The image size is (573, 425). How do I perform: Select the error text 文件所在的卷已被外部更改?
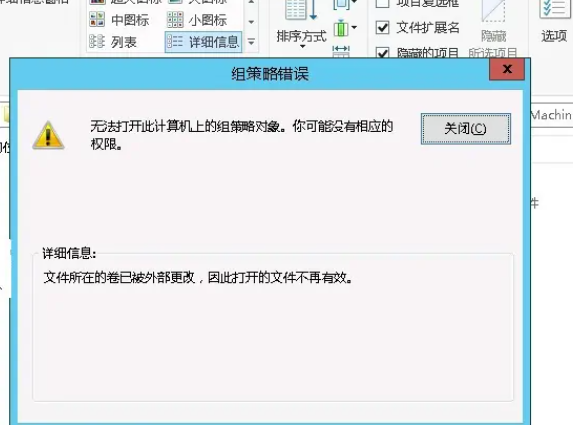click(x=119, y=278)
